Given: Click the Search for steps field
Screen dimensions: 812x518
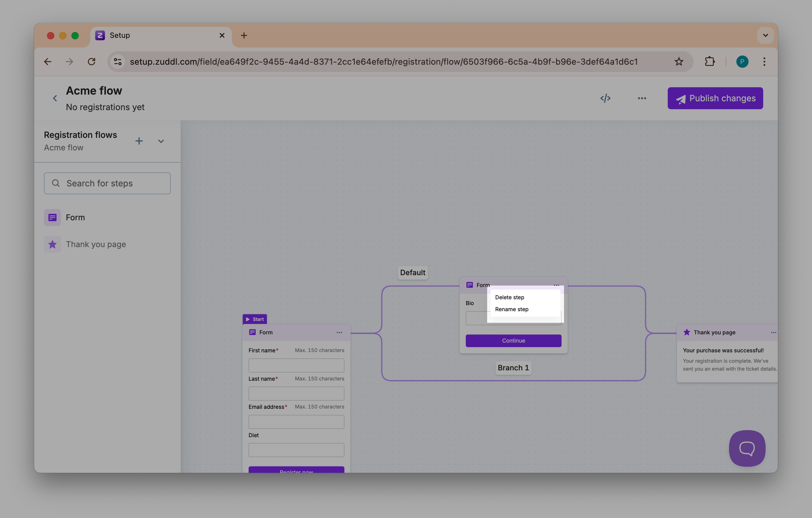Looking at the screenshot, I should [107, 183].
